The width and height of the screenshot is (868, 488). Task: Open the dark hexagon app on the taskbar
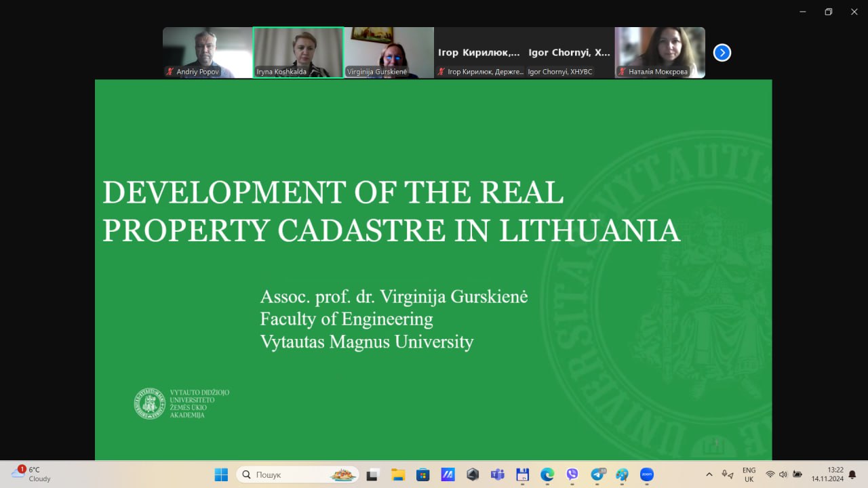pos(473,474)
